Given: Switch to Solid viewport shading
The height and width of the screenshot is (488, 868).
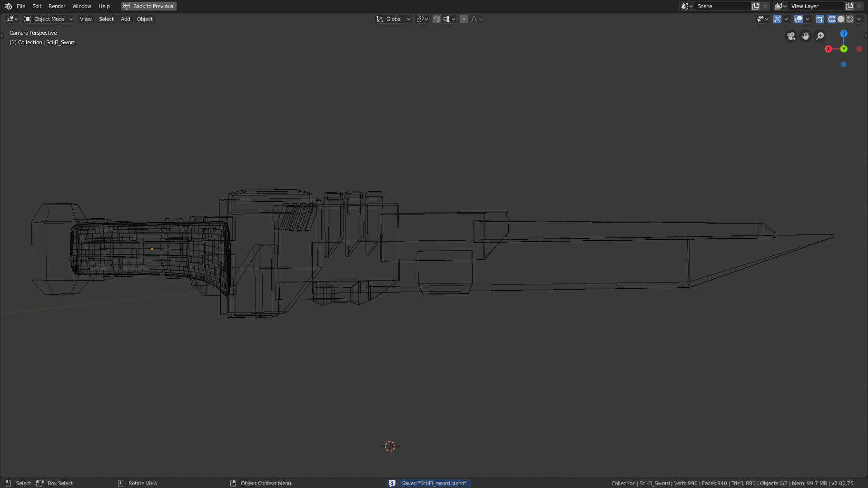Looking at the screenshot, I should coord(841,19).
